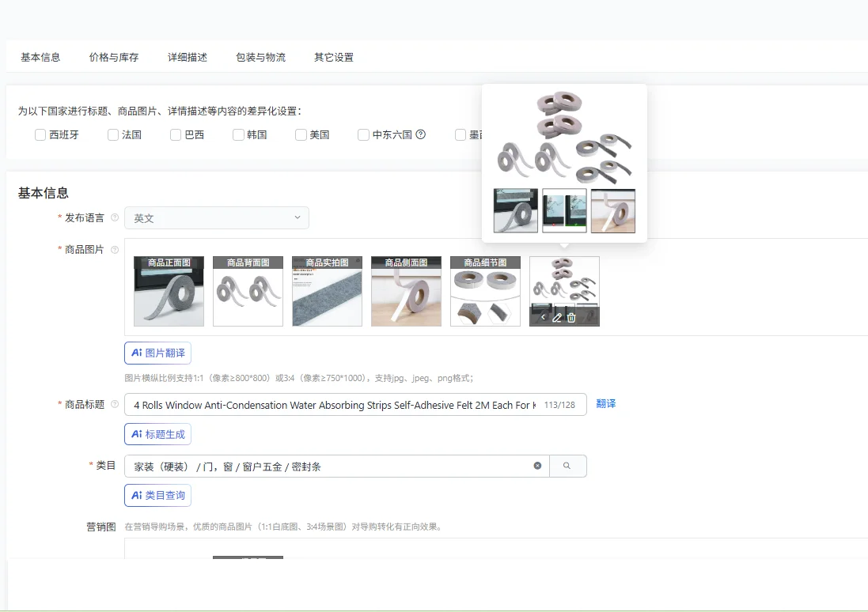Tick the 法国 checkbox
The image size is (868, 612).
113,134
